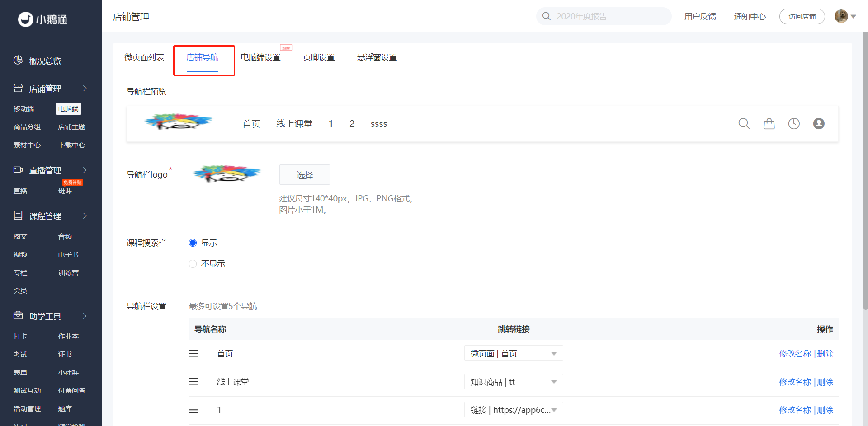
Task: Click the user profile icon in preview
Action: 819,123
